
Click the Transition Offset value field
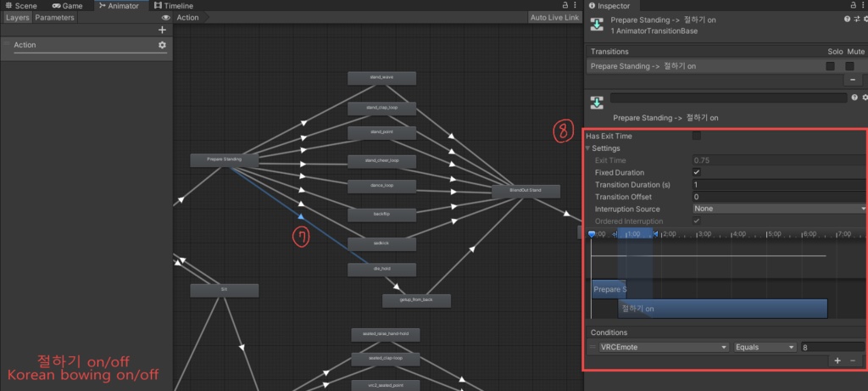click(x=780, y=197)
